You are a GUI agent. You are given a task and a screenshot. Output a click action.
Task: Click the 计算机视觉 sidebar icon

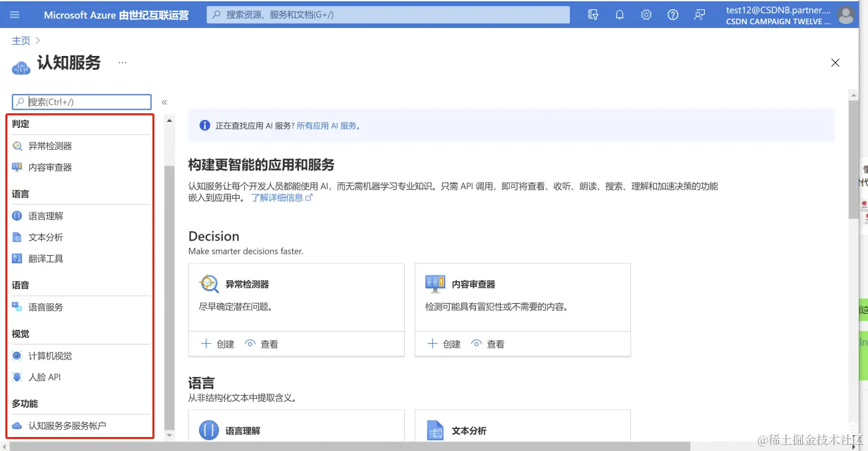(17, 356)
